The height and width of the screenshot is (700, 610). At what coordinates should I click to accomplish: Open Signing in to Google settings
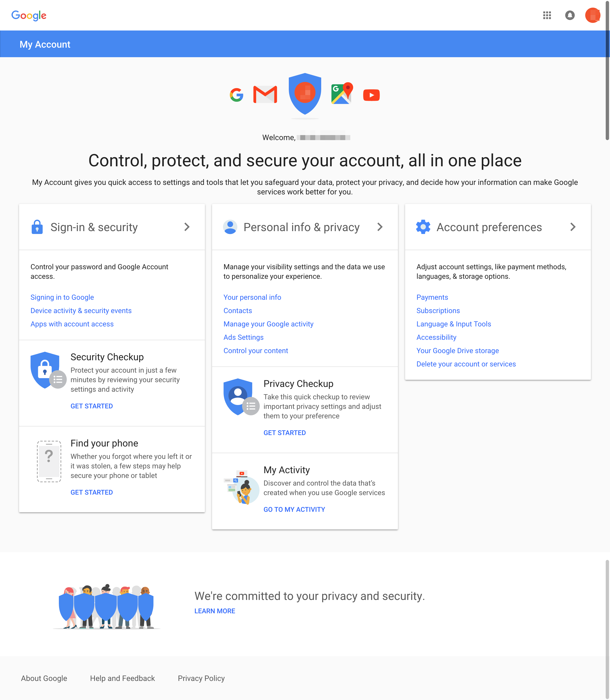tap(62, 297)
